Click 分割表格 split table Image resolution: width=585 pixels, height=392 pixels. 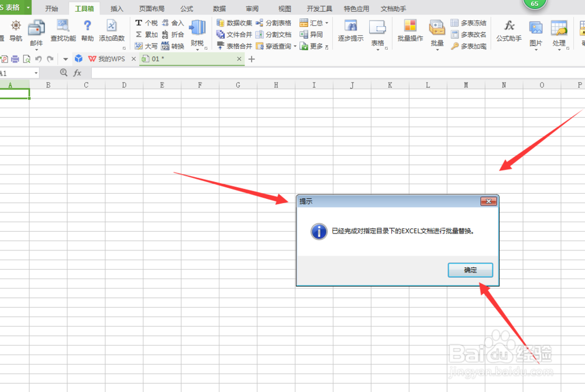pyautogui.click(x=273, y=23)
